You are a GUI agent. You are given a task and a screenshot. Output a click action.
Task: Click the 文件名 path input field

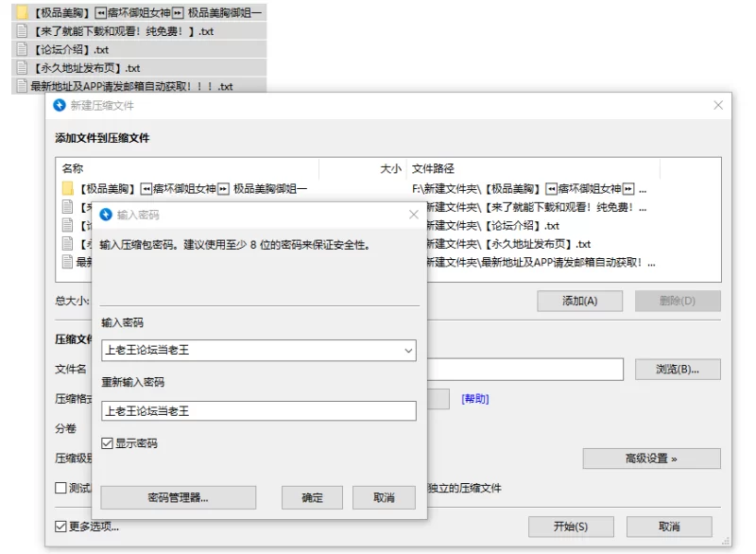pyautogui.click(x=524, y=370)
